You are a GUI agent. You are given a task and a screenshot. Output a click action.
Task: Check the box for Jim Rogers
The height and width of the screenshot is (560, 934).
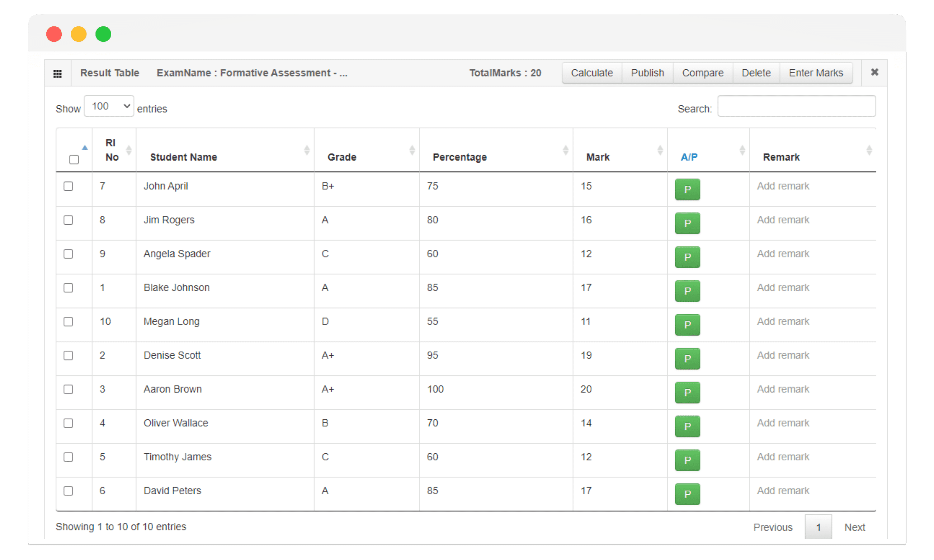point(68,220)
